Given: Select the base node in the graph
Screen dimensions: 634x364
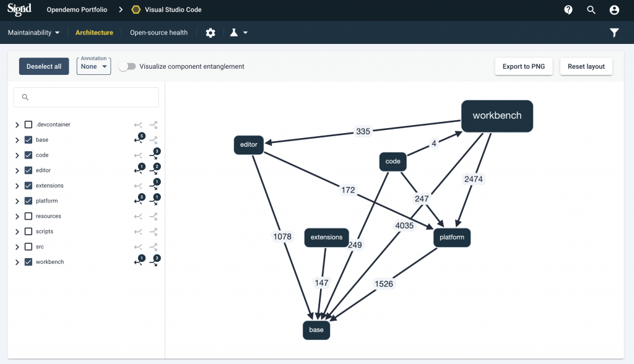Looking at the screenshot, I should point(316,330).
